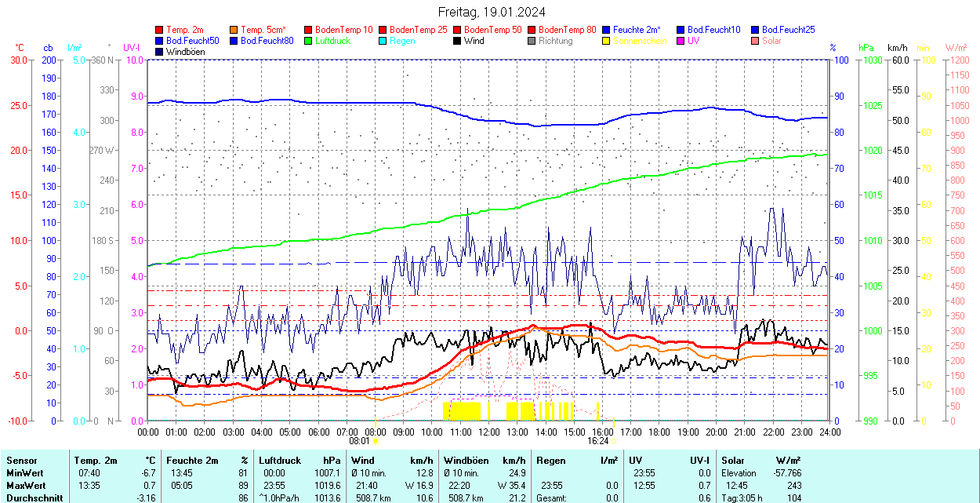The image size is (980, 503).
Task: Select the Windböen column header in table
Action: pyautogui.click(x=466, y=461)
